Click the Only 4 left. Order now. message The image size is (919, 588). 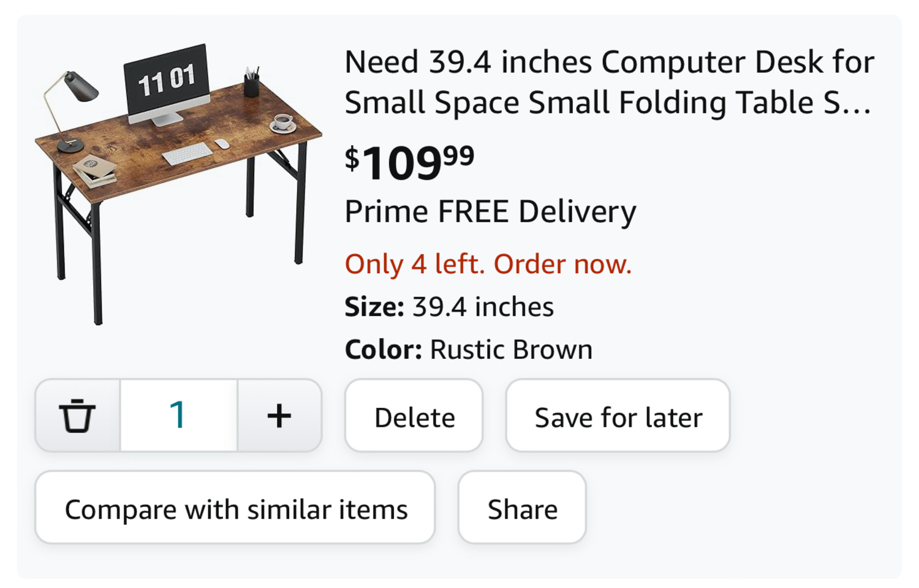coord(488,264)
